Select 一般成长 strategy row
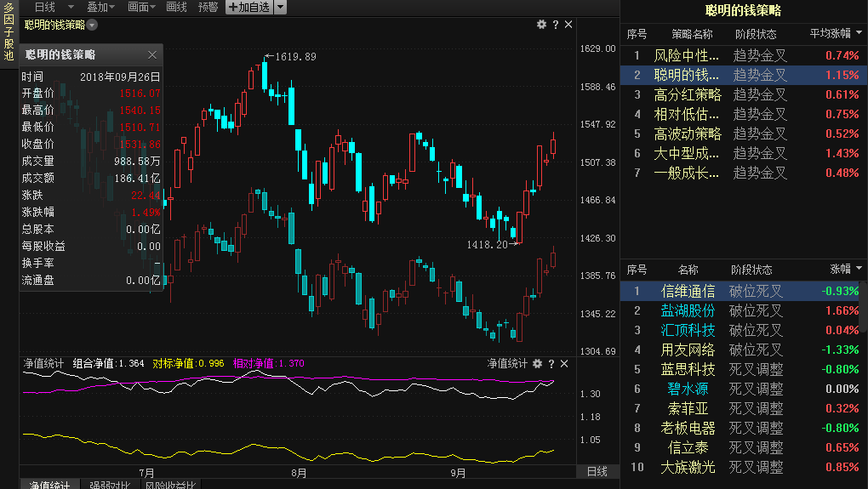Viewport: 868px width, 489px height. [744, 173]
